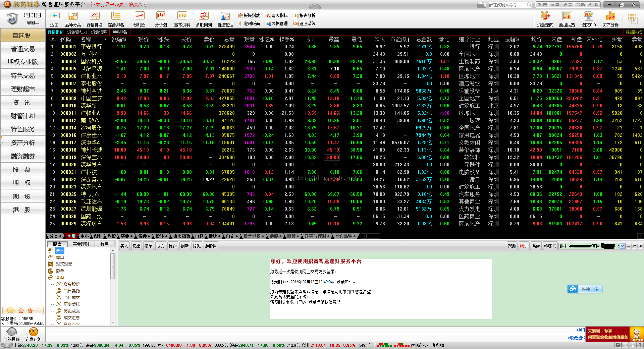Open 资金流向 money flow icon

coord(545,16)
